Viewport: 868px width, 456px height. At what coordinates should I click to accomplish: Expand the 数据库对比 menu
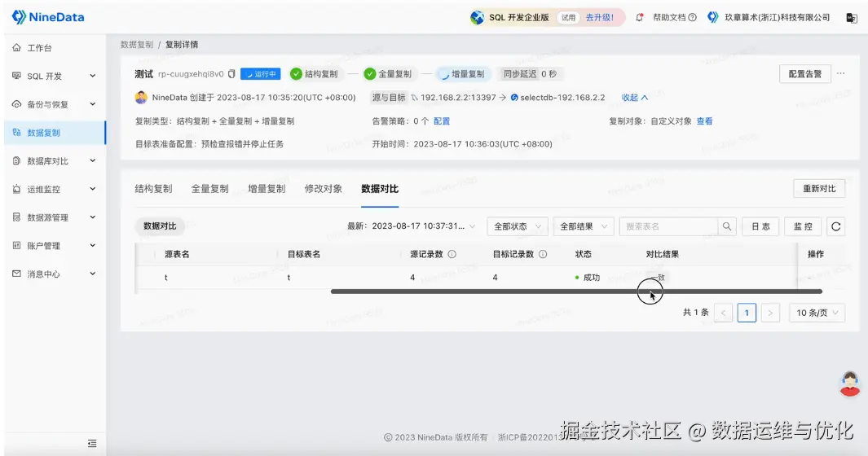(92, 160)
